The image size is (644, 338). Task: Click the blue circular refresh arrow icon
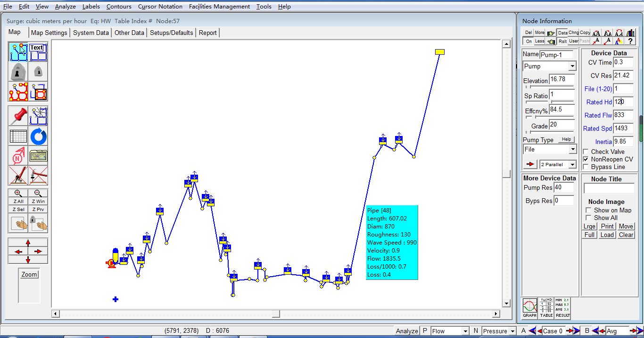click(38, 136)
